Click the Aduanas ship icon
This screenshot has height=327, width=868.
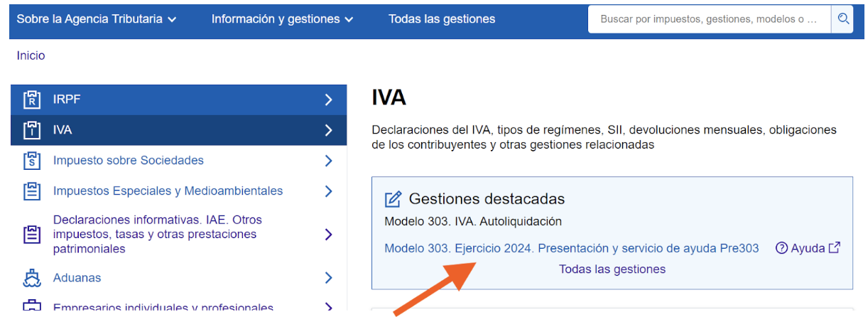point(32,278)
